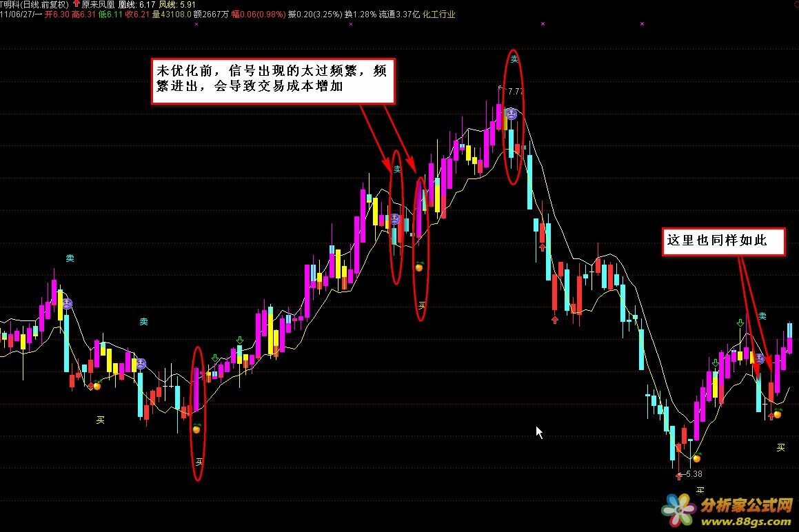
Task: Click the orange buy icon above the rightmost 买 label
Action: 778,413
